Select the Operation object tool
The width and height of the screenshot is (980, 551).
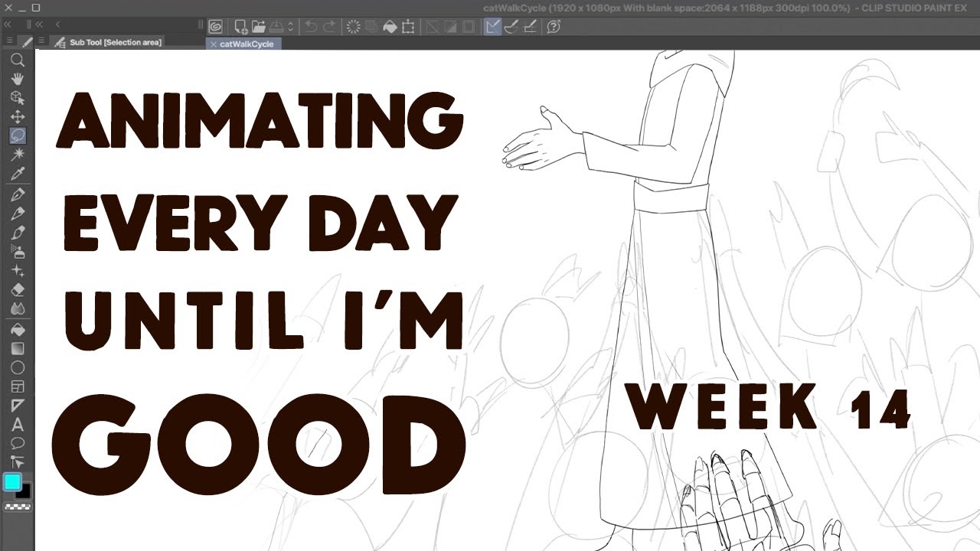(x=18, y=98)
